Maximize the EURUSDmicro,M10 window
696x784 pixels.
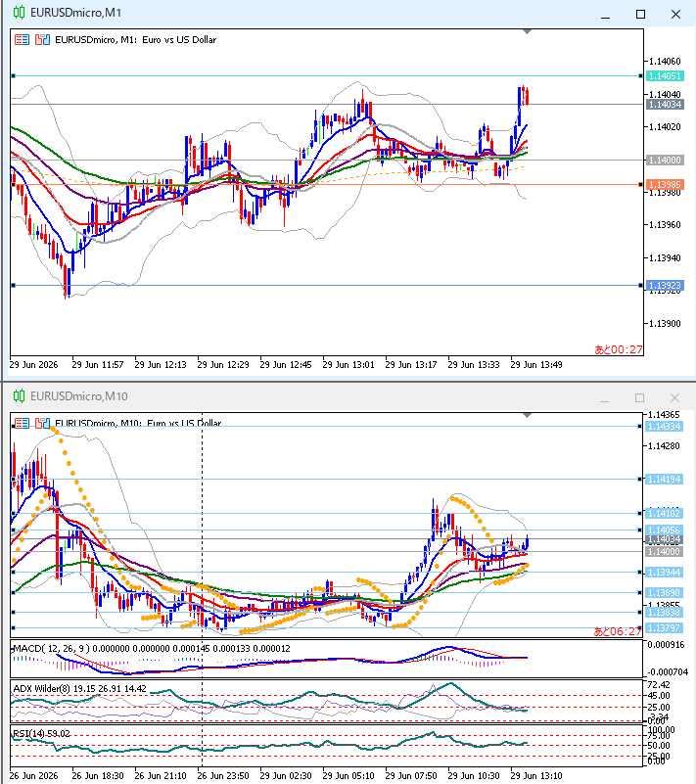click(x=639, y=398)
